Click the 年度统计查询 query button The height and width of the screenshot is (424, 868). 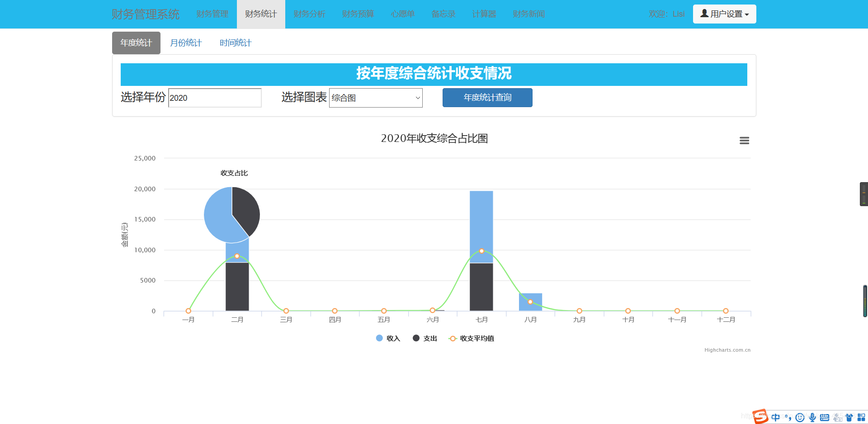point(487,98)
